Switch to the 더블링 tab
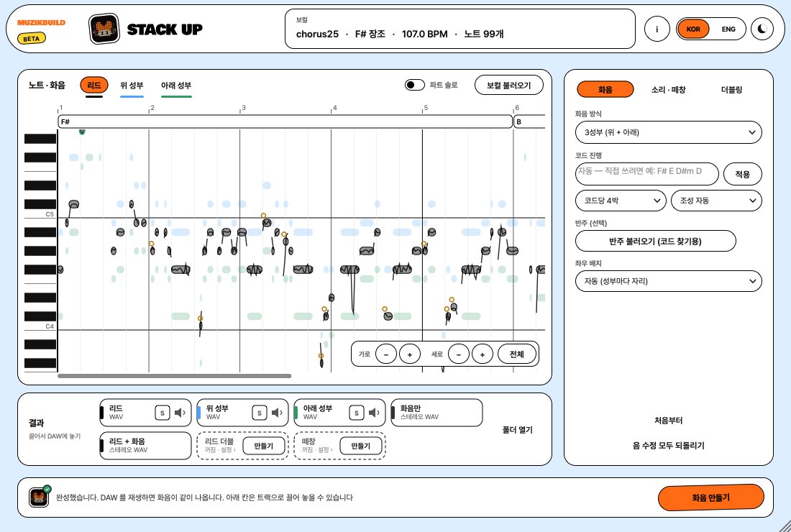Image resolution: width=791 pixels, height=532 pixels. coord(731,90)
